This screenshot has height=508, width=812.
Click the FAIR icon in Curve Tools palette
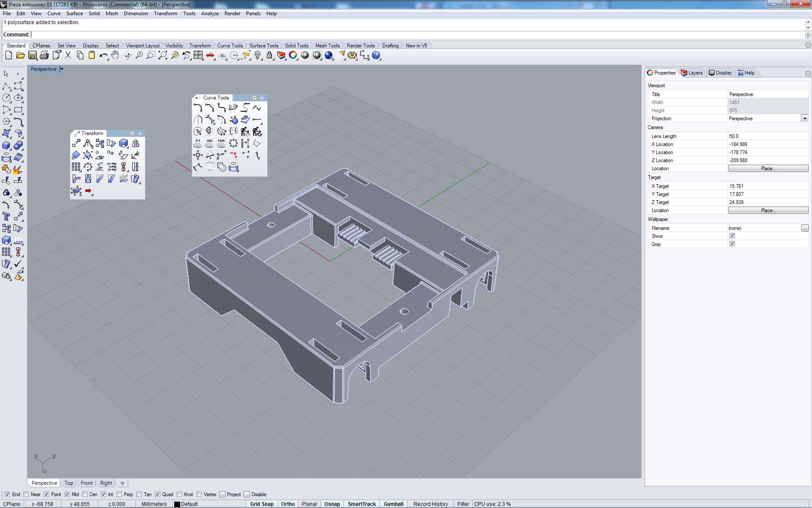222,144
